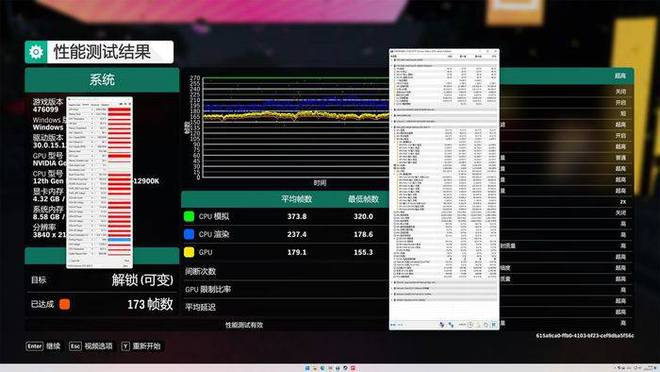Click the 373.8 CPU 模拟 average value

tap(297, 216)
